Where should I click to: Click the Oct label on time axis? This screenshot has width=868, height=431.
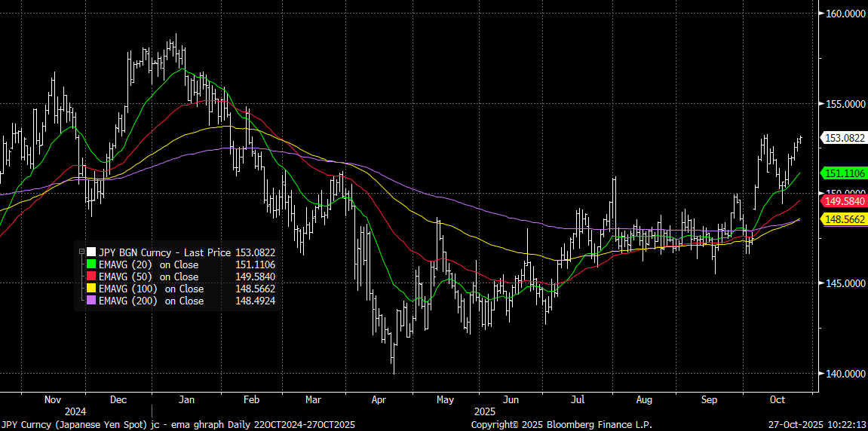(x=780, y=399)
